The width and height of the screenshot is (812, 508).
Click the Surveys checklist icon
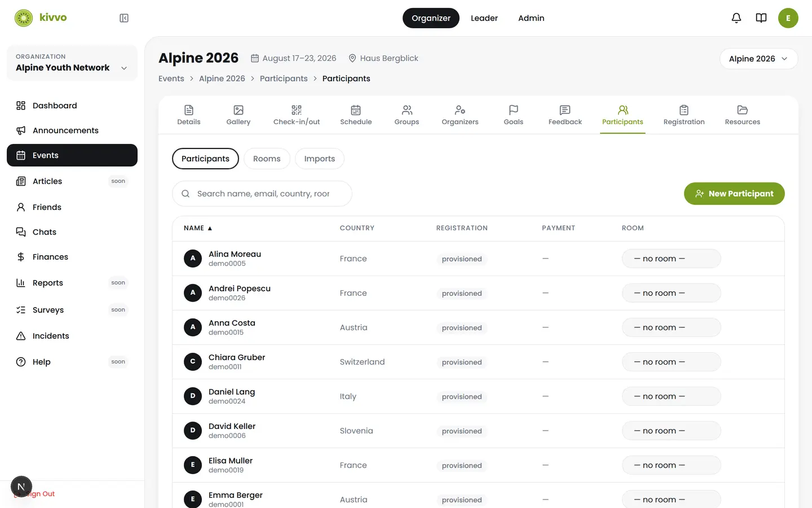coord(21,310)
